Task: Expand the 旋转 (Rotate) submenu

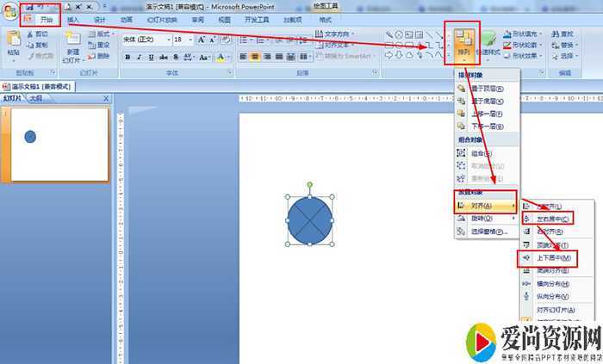Action: [487, 219]
